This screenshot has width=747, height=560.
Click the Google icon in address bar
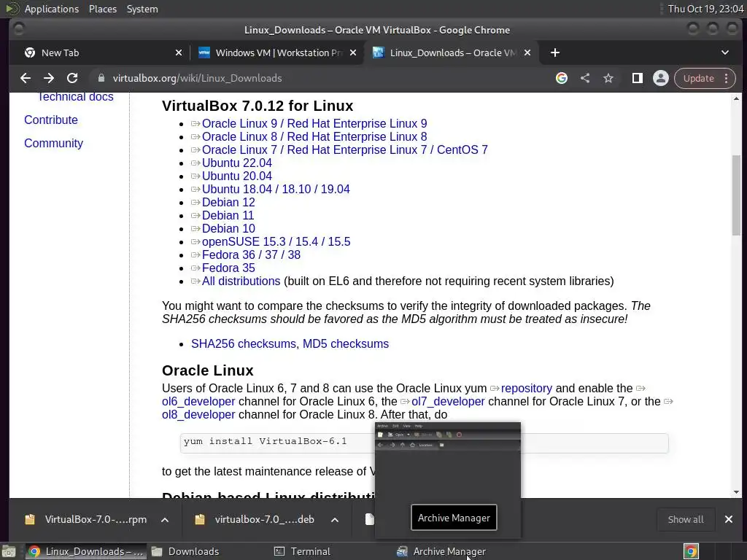(x=562, y=78)
